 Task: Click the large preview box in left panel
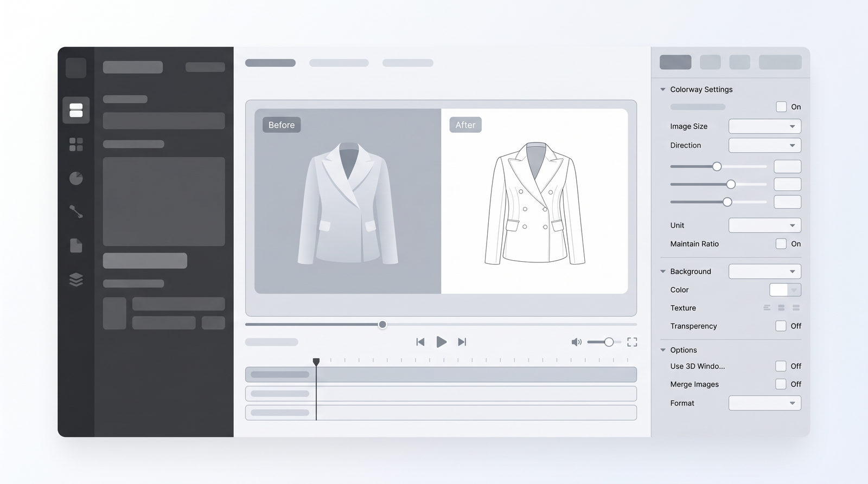coord(164,202)
